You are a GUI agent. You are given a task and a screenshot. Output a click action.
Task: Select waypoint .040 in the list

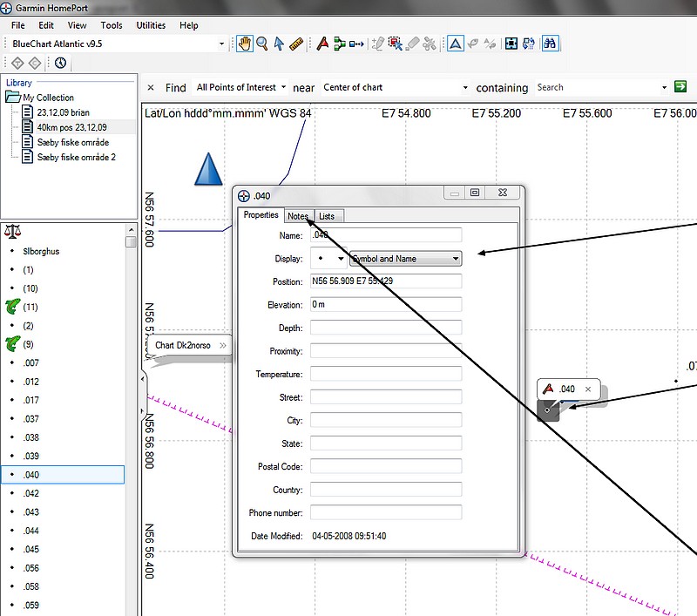tap(63, 475)
